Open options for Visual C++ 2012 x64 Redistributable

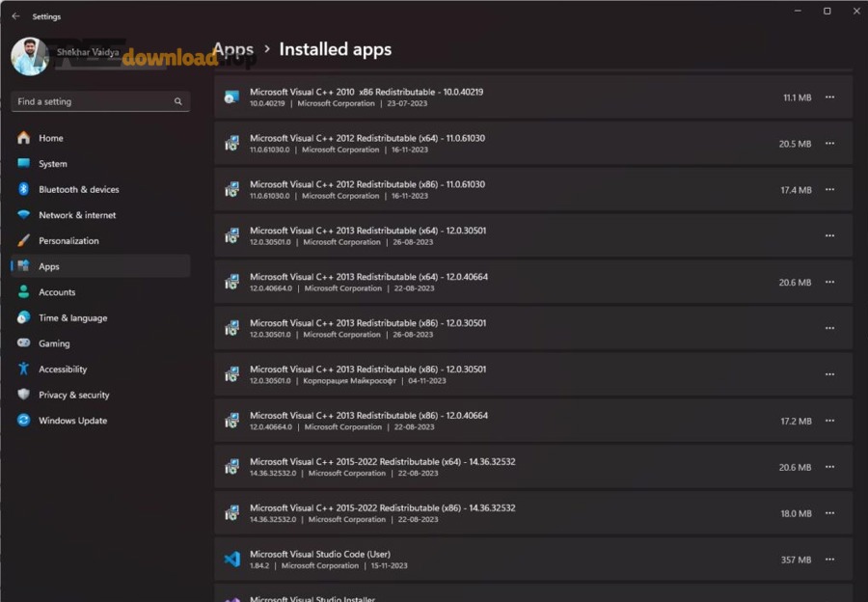pos(829,144)
